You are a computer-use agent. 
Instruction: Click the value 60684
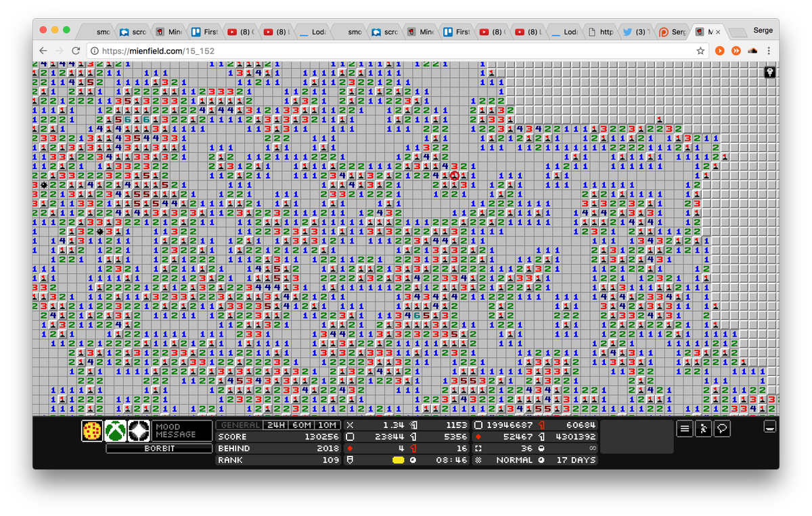click(581, 425)
